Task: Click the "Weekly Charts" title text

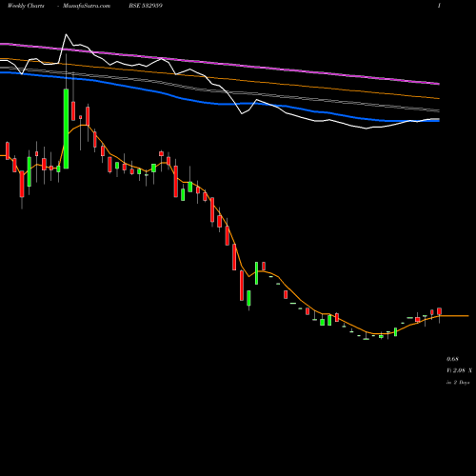Action: coord(26,6)
